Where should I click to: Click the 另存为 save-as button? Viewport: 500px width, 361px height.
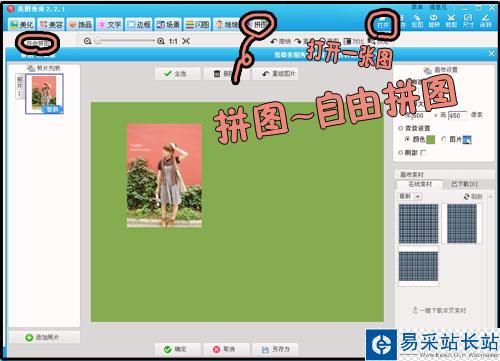(x=276, y=349)
